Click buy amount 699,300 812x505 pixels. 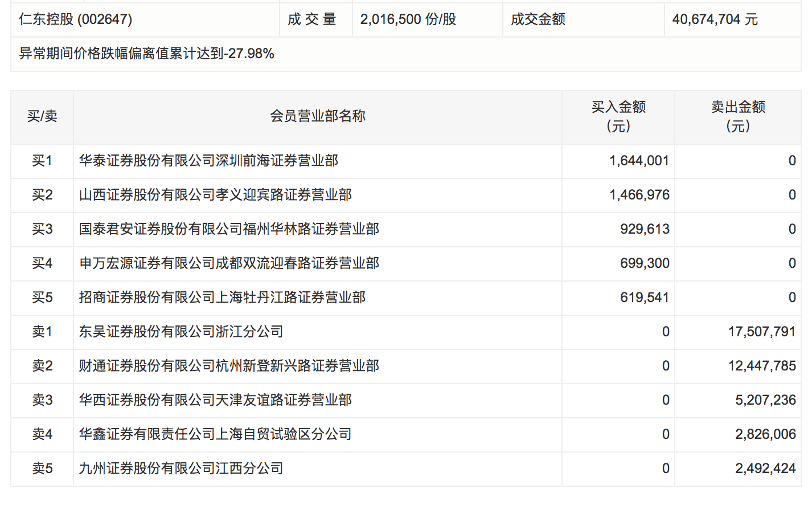point(645,263)
